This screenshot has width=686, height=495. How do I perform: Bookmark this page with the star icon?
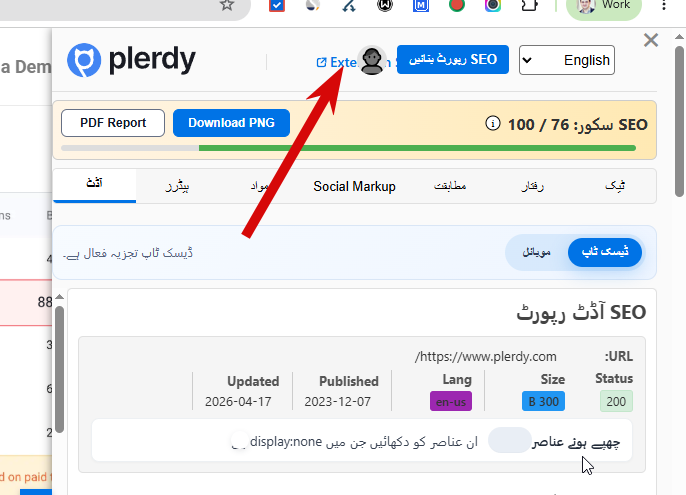coord(227,5)
